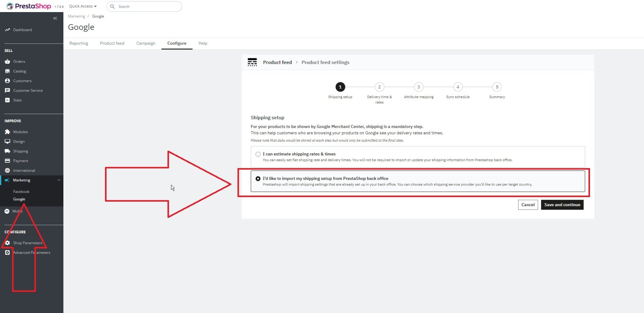Go to step 5 Summary
Screen dimensions: 644x313
tap(497, 87)
